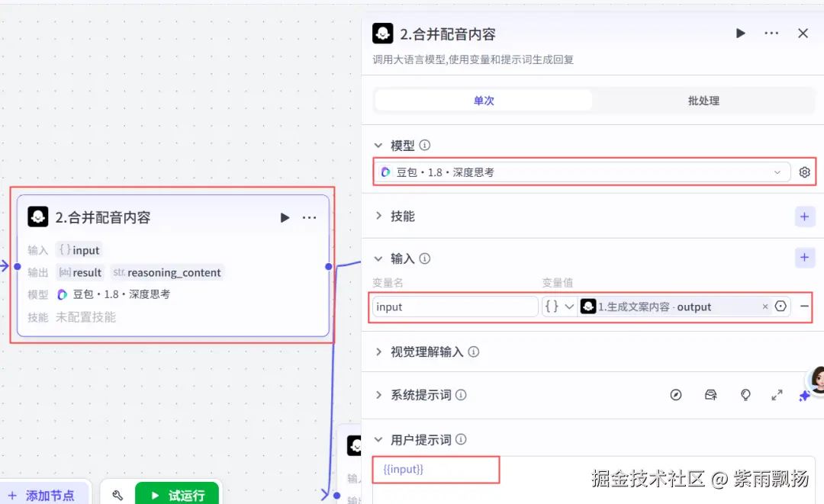This screenshot has height=504, width=824.
Task: Click the lightbulb icon in system prompt row
Action: click(745, 395)
